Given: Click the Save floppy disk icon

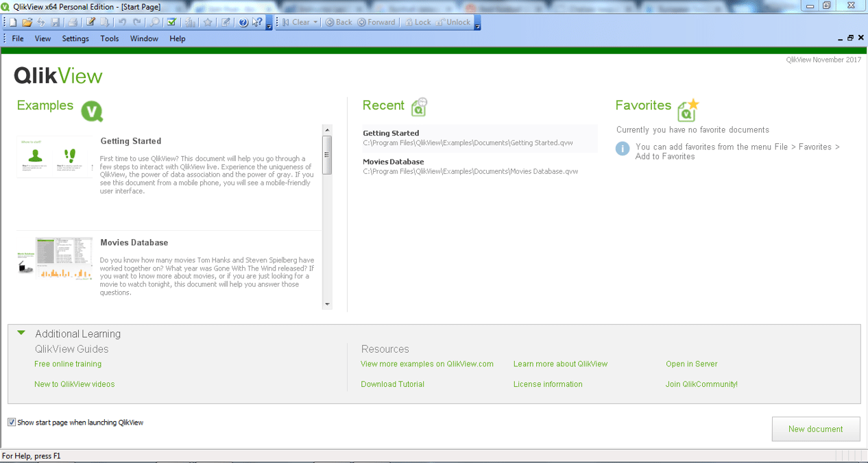Looking at the screenshot, I should (x=56, y=22).
